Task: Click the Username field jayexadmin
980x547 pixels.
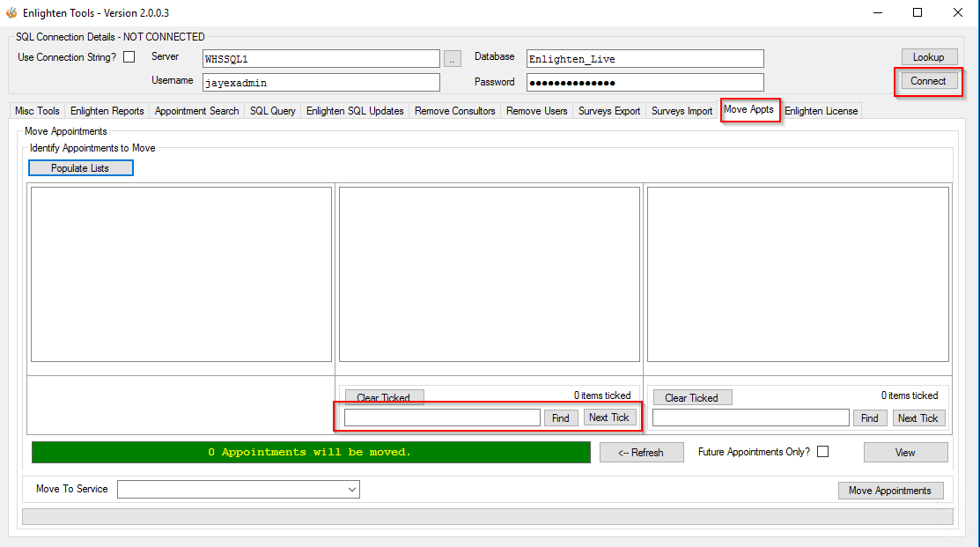Action: 321,83
